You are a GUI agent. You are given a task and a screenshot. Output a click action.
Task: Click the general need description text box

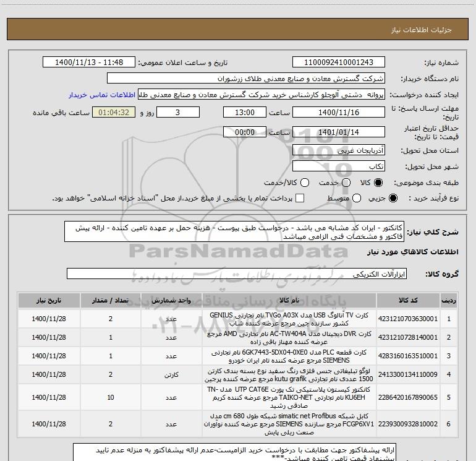[x=234, y=231]
